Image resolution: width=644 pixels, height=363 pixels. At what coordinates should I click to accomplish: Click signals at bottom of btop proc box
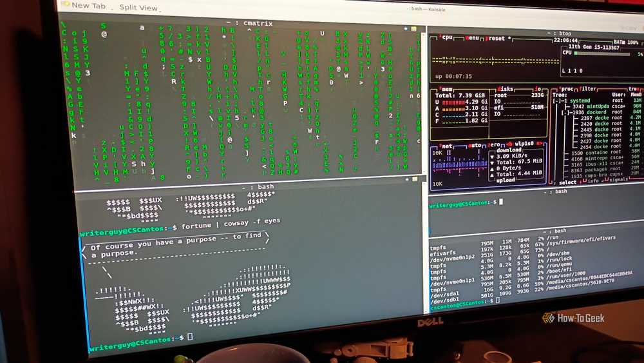(618, 180)
